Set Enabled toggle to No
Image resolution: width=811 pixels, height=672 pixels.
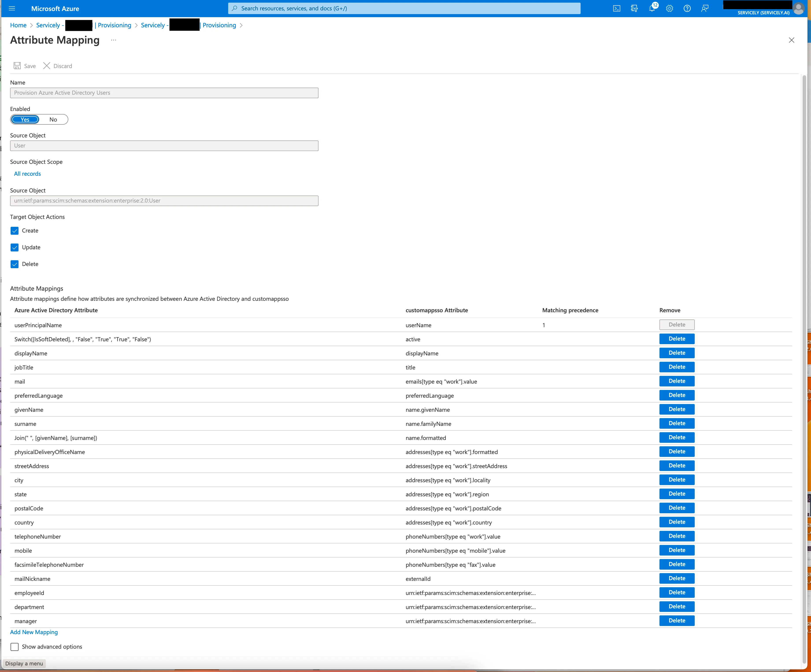pyautogui.click(x=53, y=120)
